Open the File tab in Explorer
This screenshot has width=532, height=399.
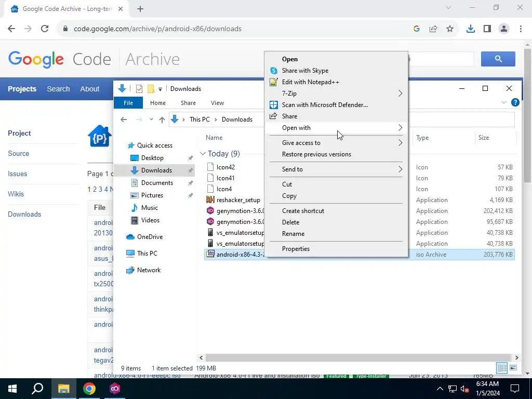[128, 103]
